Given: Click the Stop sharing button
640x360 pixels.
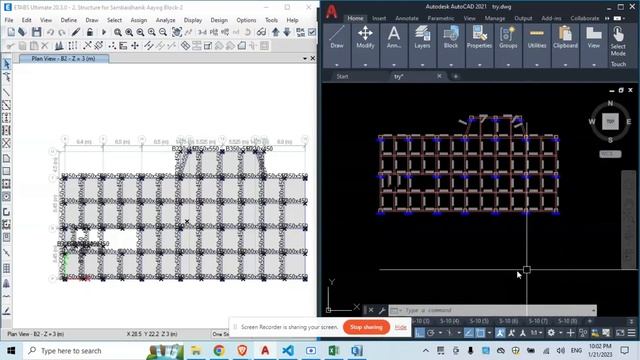Looking at the screenshot, I should click(x=366, y=327).
